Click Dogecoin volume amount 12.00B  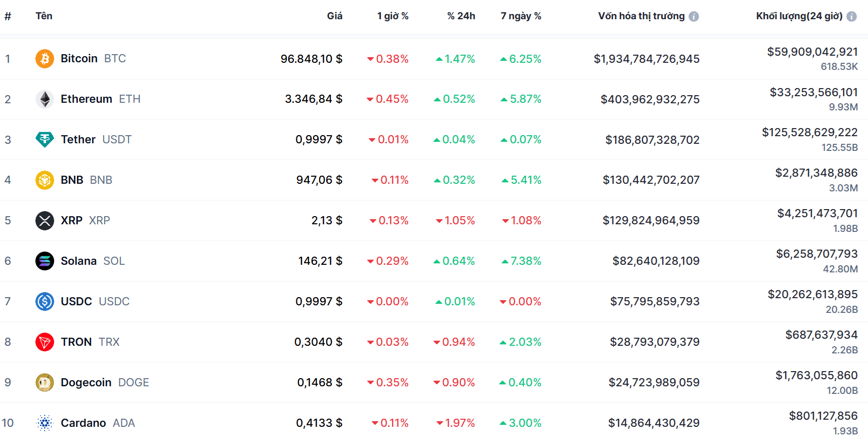842,390
